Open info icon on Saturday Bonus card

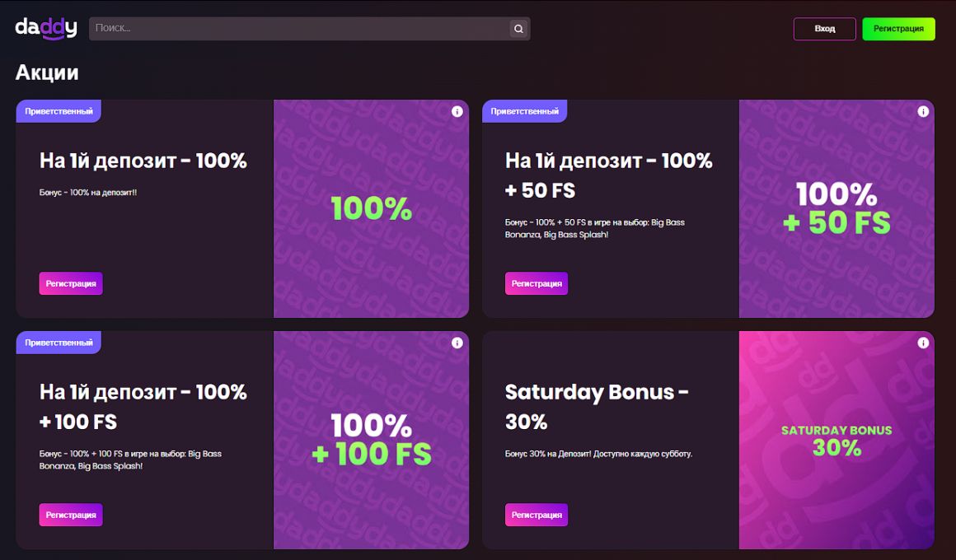tap(923, 343)
